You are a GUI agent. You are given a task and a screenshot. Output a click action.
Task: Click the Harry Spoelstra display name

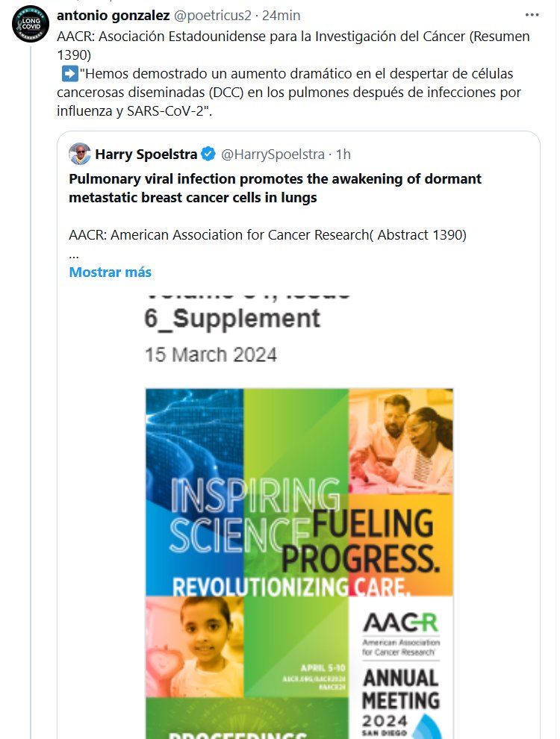[146, 155]
